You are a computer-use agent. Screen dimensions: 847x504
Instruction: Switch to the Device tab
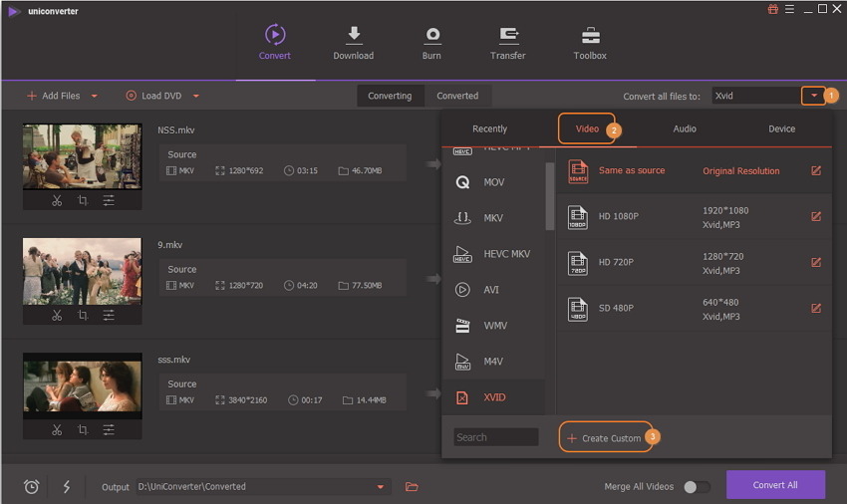[x=781, y=128]
